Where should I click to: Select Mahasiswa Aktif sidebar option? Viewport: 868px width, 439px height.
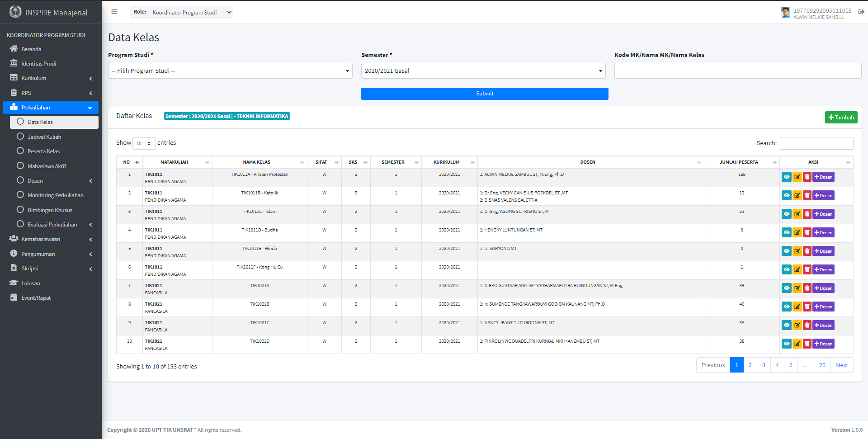click(47, 166)
